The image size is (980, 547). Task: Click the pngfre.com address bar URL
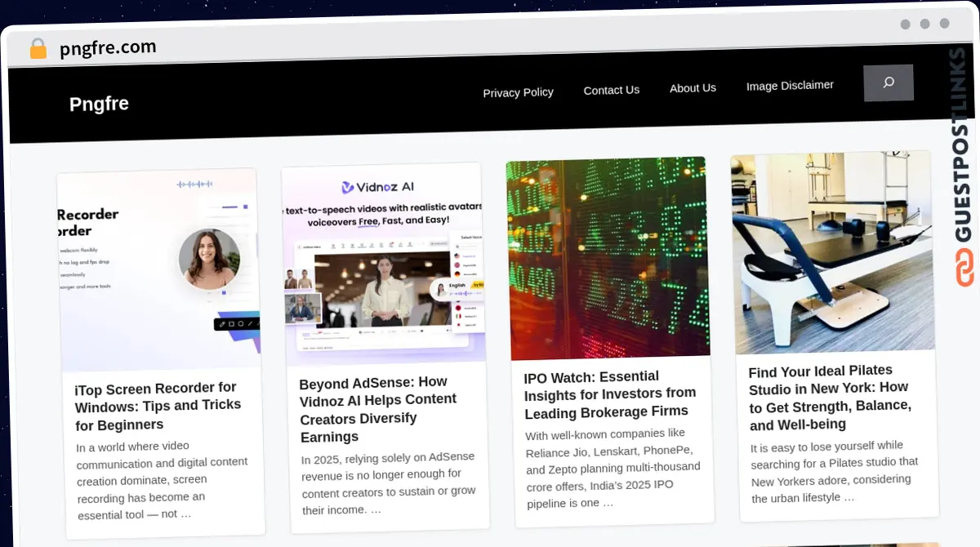108,48
